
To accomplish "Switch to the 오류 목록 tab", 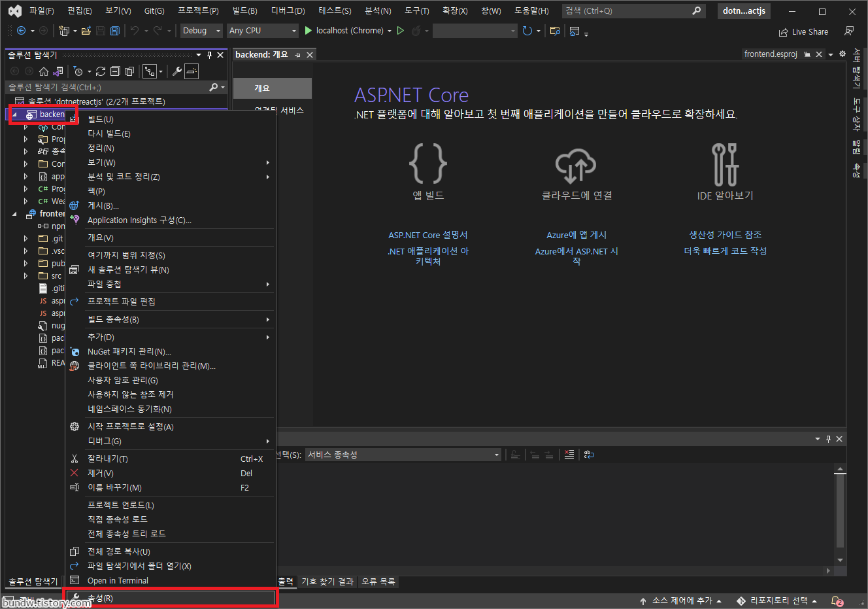I will click(378, 582).
